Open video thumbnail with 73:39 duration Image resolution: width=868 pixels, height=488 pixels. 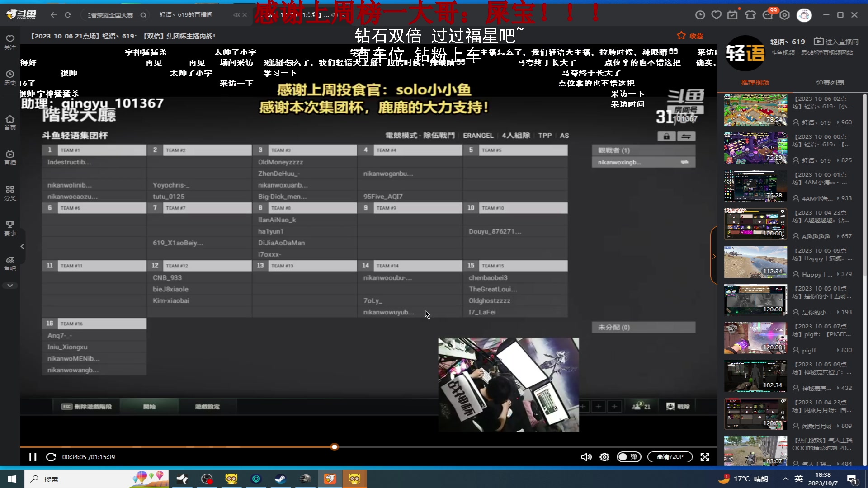click(755, 148)
